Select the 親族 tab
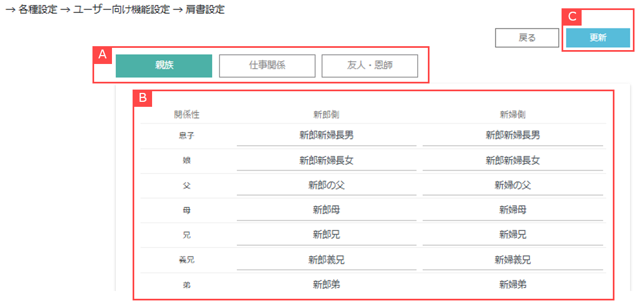644x306 pixels. click(x=164, y=66)
